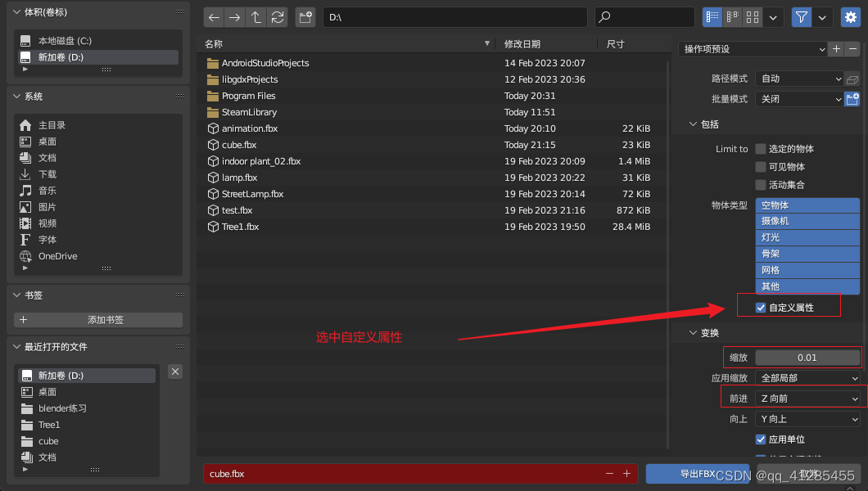The image size is (868, 491).
Task: Refresh the file list icon
Action: pos(278,18)
